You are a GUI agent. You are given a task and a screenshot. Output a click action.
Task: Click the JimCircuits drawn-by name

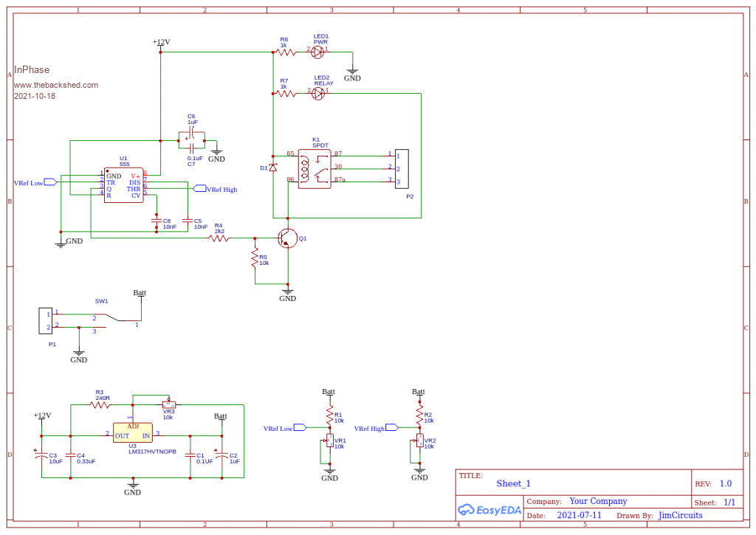(680, 515)
